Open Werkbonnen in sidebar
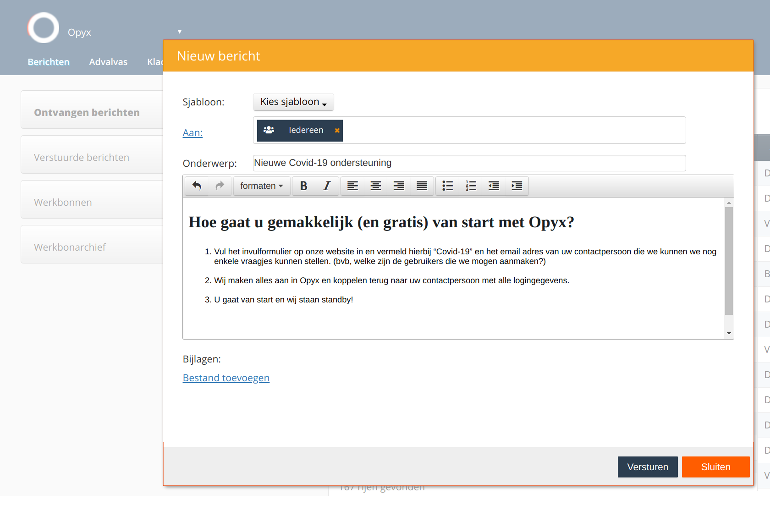This screenshot has width=770, height=532. coord(92,199)
